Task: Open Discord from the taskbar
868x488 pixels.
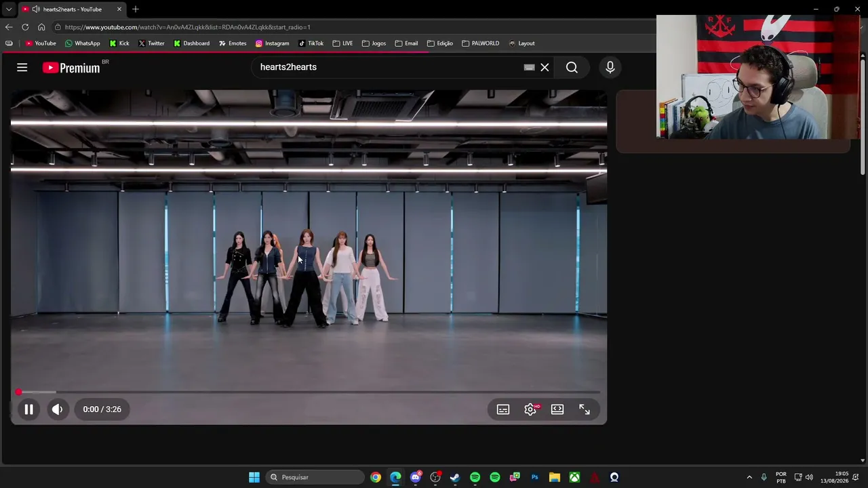Action: (x=416, y=477)
